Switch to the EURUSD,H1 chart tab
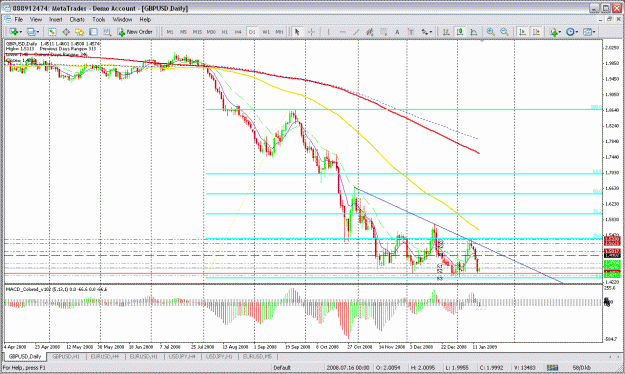The height and width of the screenshot is (374, 625). click(x=143, y=356)
